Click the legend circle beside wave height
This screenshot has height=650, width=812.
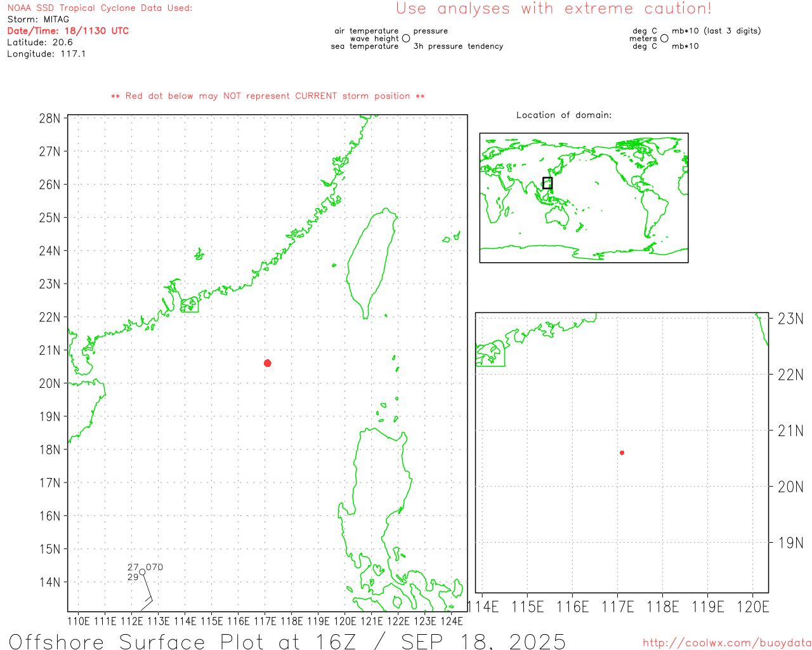[406, 38]
